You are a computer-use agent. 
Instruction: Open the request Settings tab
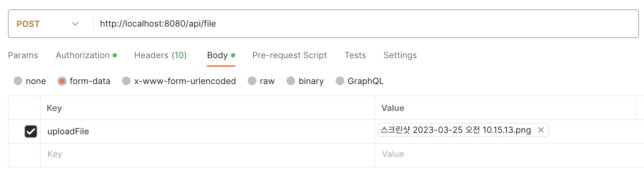click(x=400, y=55)
